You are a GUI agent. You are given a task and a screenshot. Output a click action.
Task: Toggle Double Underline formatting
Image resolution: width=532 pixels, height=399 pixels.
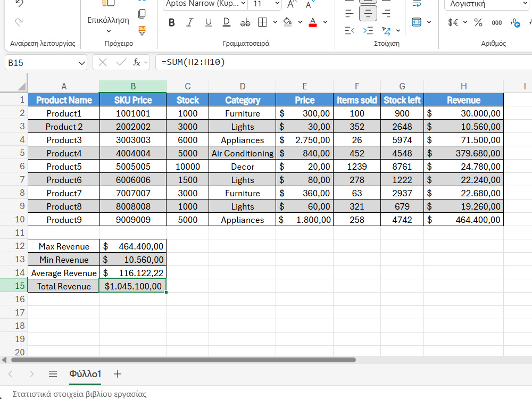[226, 22]
